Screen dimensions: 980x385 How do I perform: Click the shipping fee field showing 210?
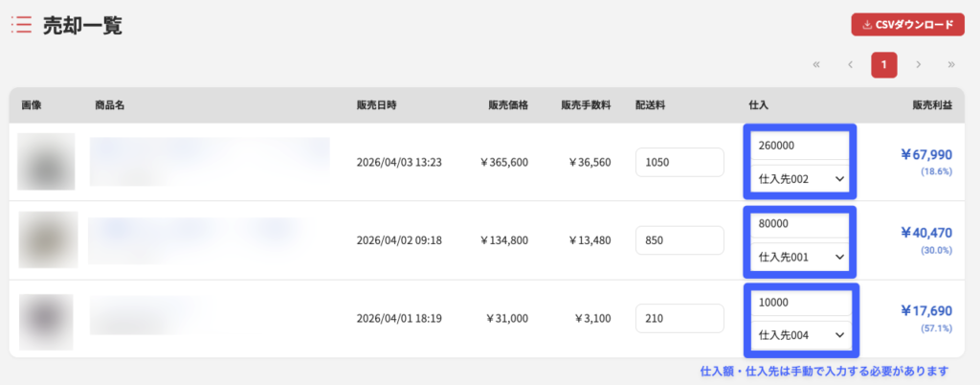[x=679, y=319]
